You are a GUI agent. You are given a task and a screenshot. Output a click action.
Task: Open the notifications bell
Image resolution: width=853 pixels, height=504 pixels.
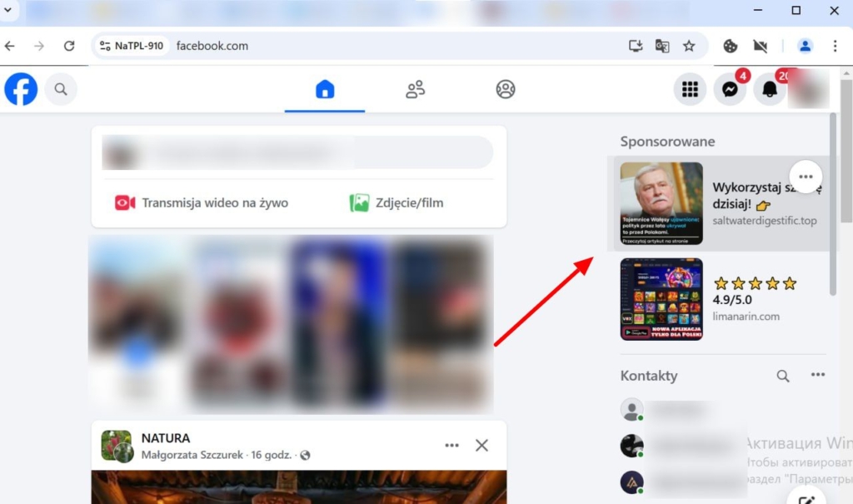click(770, 90)
